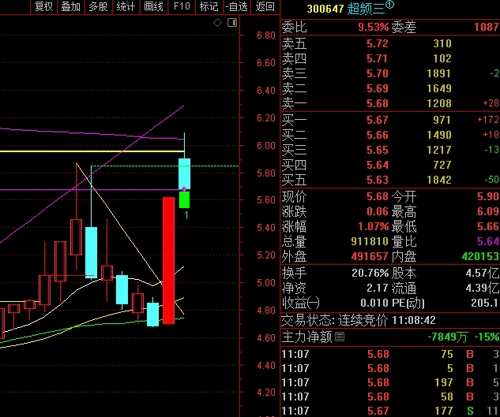The height and width of the screenshot is (417, 500).
Task: Toggle -自选 to remove from watchlist
Action: (x=237, y=7)
